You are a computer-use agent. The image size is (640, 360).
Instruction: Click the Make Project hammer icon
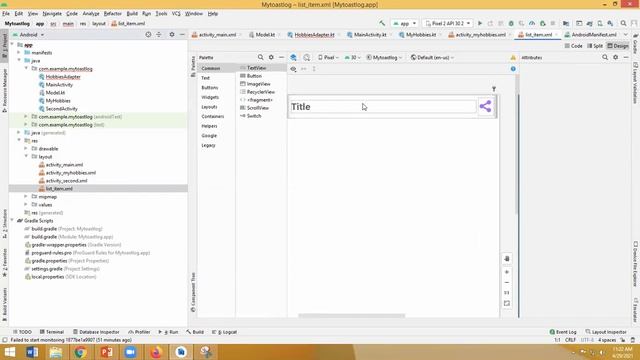coord(382,23)
